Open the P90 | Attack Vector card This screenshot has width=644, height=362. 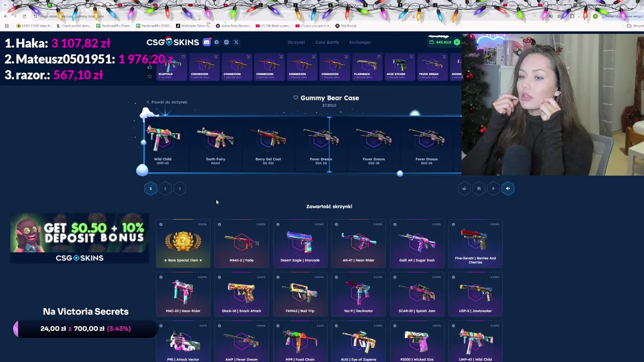pyautogui.click(x=183, y=342)
